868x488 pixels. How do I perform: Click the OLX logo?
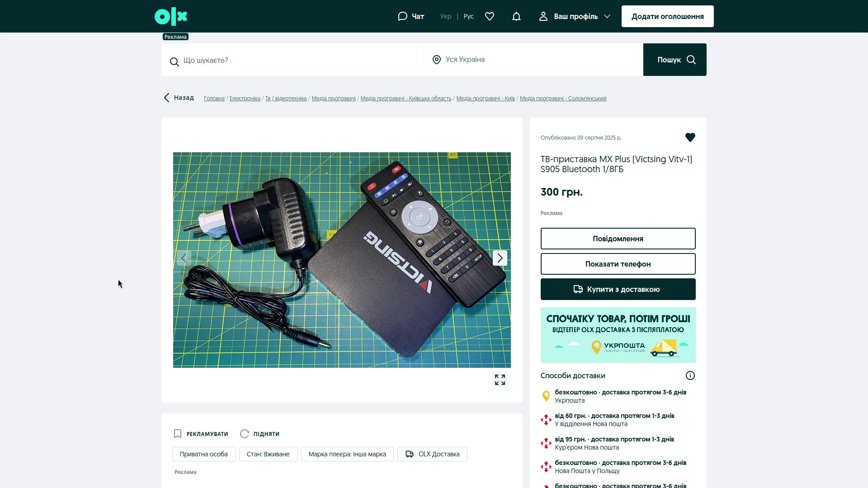170,17
